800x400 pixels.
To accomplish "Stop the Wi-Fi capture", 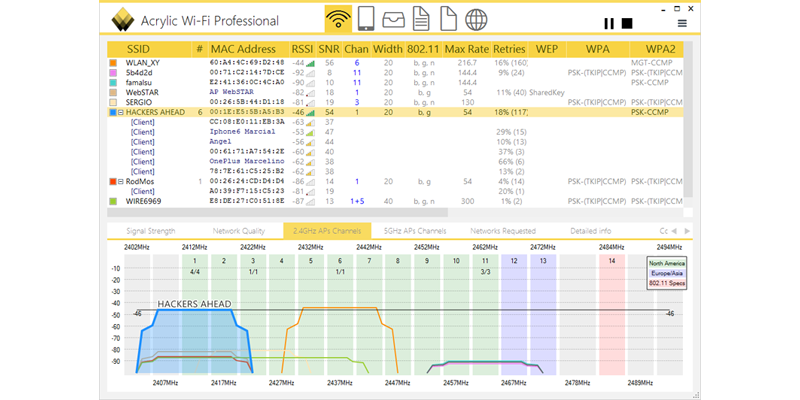I will (627, 23).
